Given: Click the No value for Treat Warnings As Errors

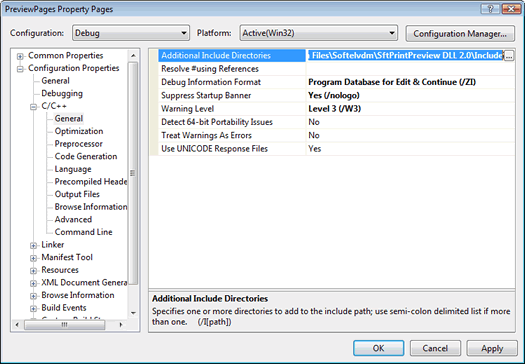Looking at the screenshot, I should coord(410,135).
